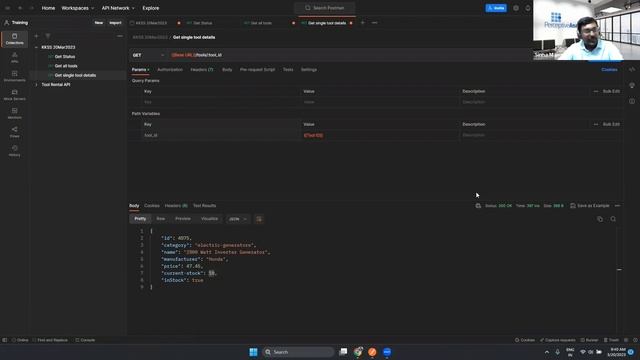Click Bulk Edit for Query Params

tap(611, 91)
